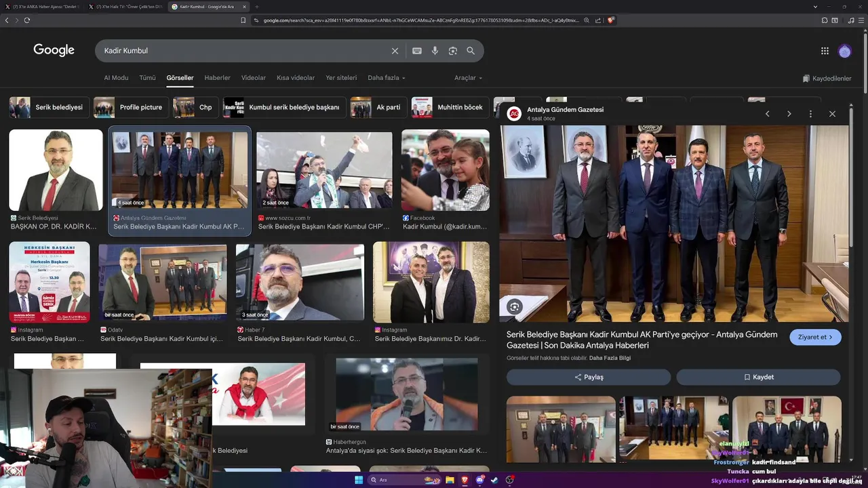Switch to Yer siteleri tab
Viewport: 868px width, 488px height.
pos(341,78)
